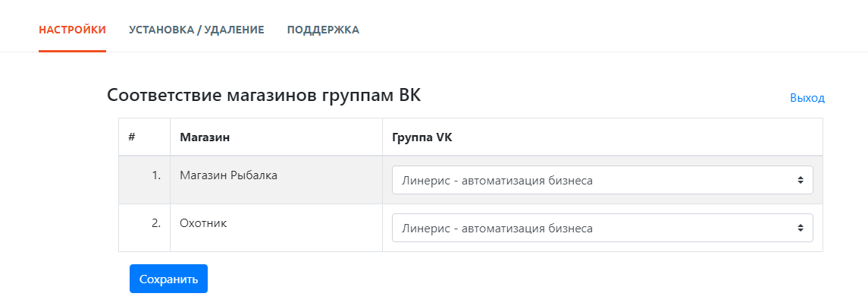This screenshot has height=306, width=868.
Task: Click row number 1. in the table
Action: [x=156, y=175]
